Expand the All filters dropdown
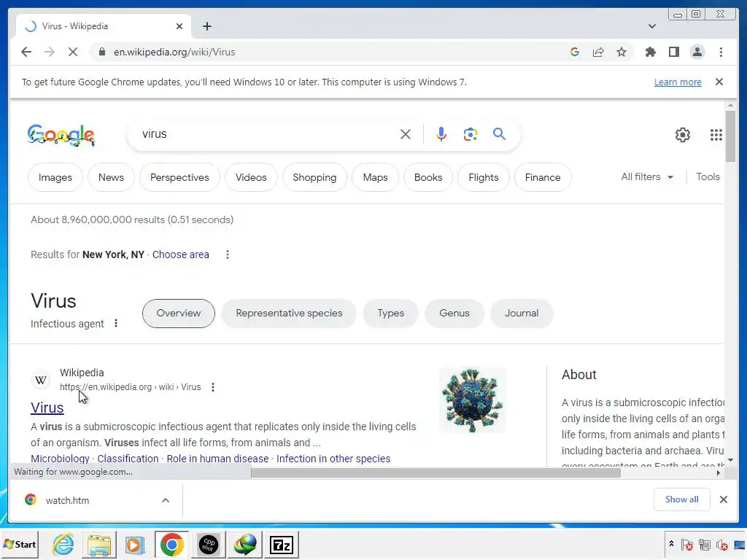 [x=647, y=176]
